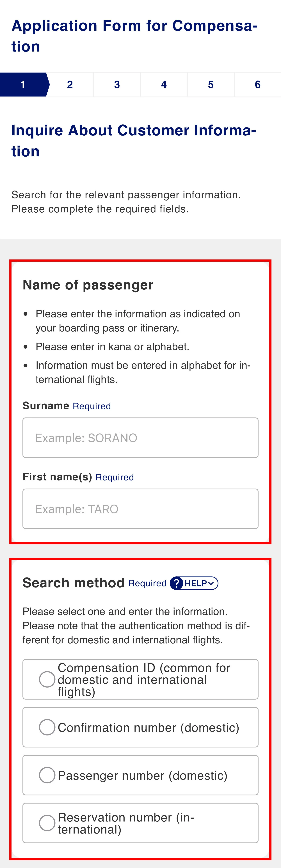This screenshot has height=868, width=281.
Task: Select Reservation number (international) option
Action: click(x=140, y=823)
